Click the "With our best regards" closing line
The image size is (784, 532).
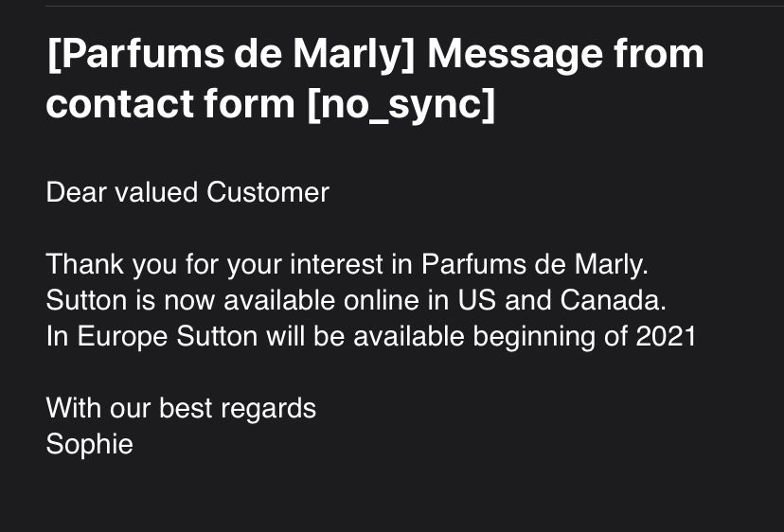(x=181, y=408)
